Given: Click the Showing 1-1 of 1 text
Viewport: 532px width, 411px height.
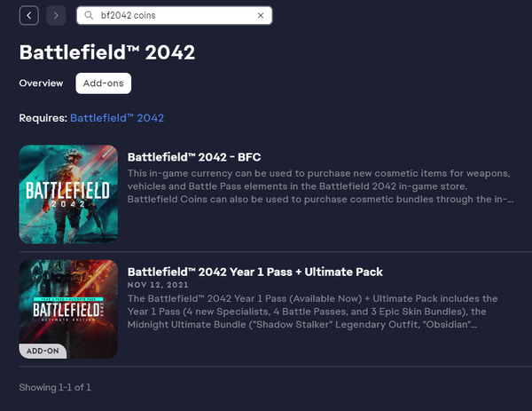Looking at the screenshot, I should [x=55, y=388].
